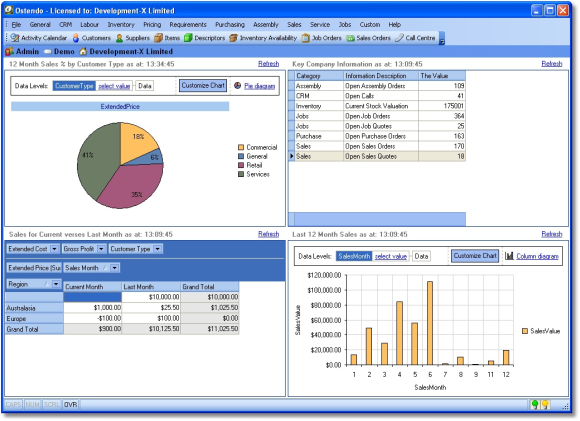Screen dimensions: 580x421
Task: Click Data box in pie chart panel
Action: 145,86
